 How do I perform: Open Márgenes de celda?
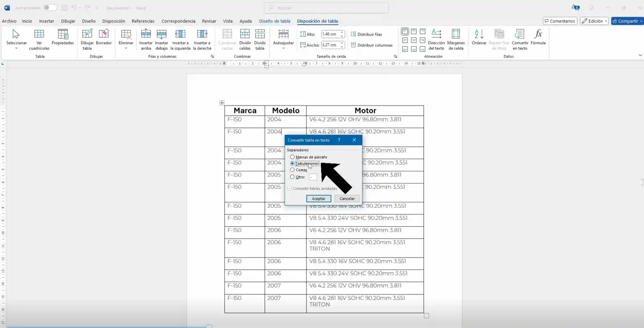pos(456,40)
